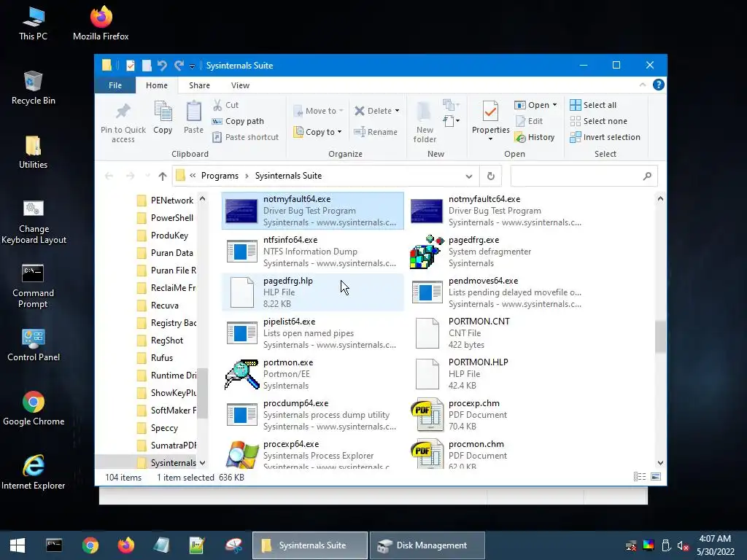Viewport: 747px width, 560px height.
Task: Click the Refresh button beside address bar
Action: 491,176
